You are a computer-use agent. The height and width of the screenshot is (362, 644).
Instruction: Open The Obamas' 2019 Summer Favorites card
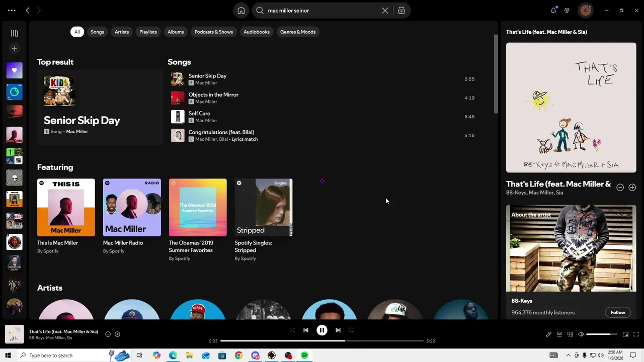(x=198, y=219)
